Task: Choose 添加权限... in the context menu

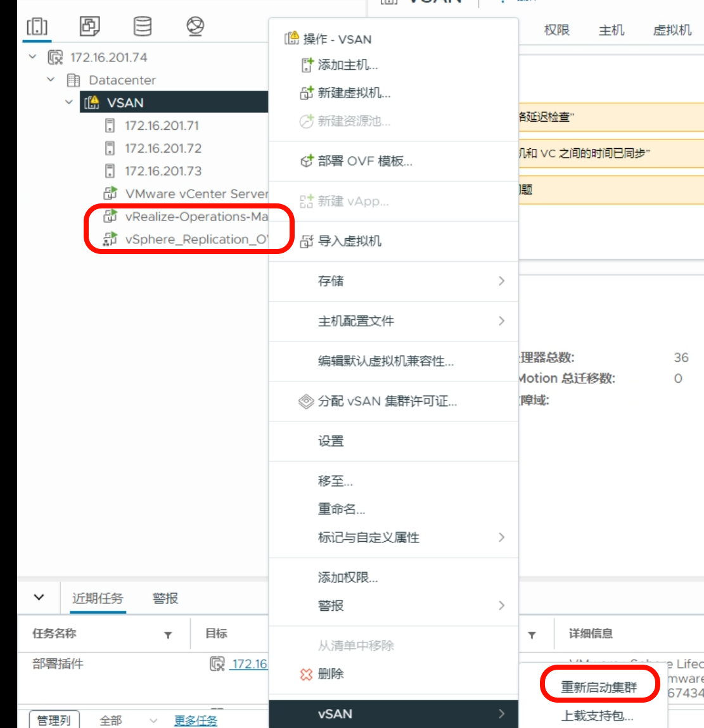Action: click(348, 578)
